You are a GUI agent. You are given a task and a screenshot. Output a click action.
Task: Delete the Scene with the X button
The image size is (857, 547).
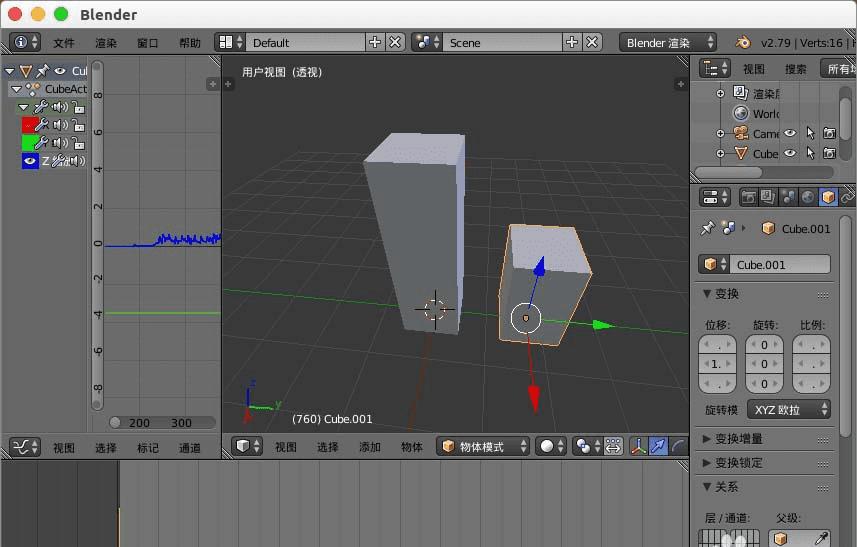[593, 42]
